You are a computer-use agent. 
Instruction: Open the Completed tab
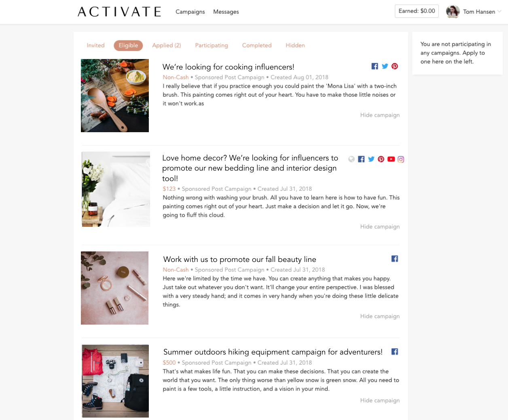(257, 45)
